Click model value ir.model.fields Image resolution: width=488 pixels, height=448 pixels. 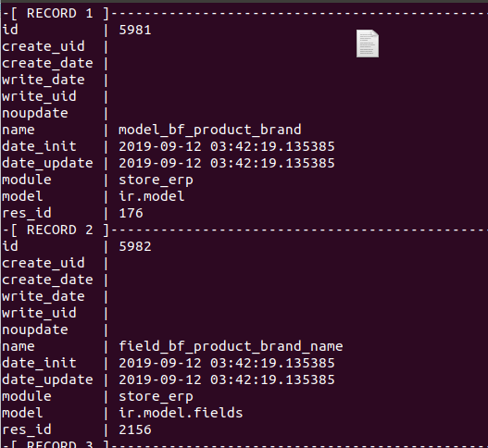(x=181, y=413)
